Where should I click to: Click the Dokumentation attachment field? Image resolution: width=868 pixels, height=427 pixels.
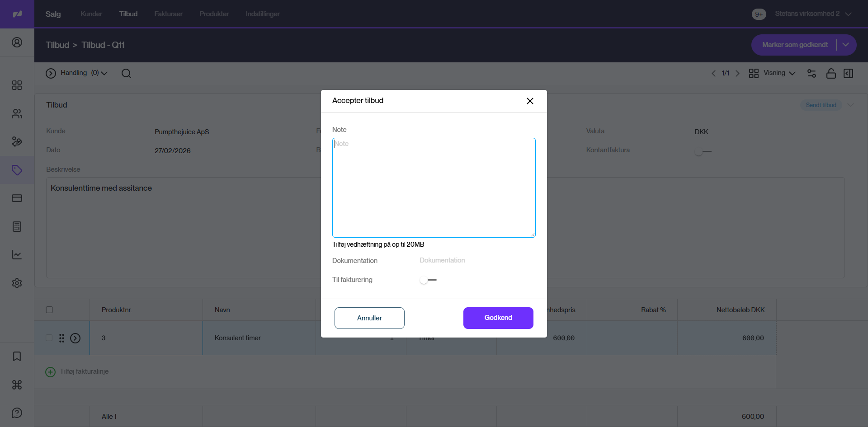pos(477,260)
